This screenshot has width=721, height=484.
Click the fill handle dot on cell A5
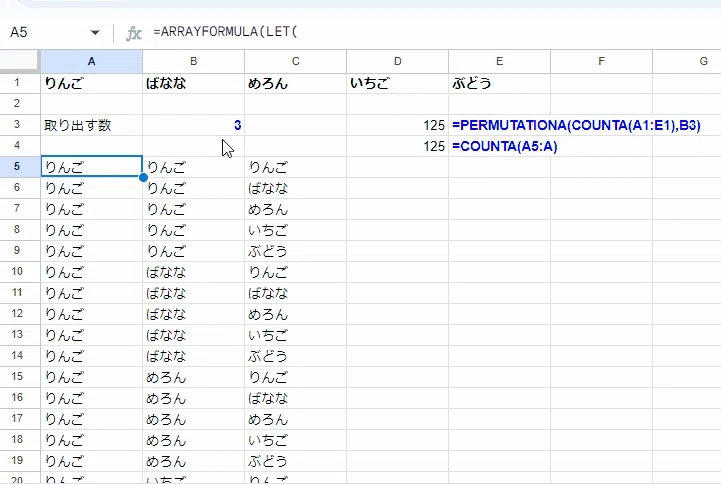tap(143, 177)
